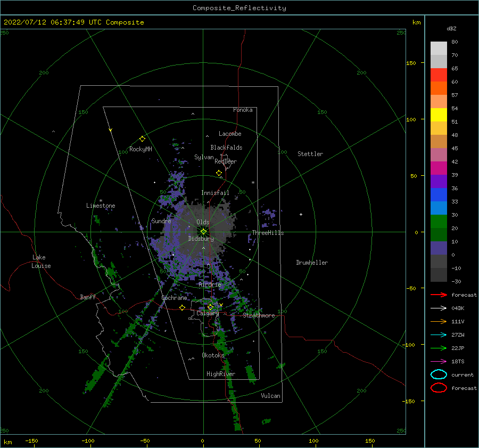Viewport: 479px width, 448px height.
Task: Pick the red 60-65 dBZ color swatch
Action: coord(439,75)
